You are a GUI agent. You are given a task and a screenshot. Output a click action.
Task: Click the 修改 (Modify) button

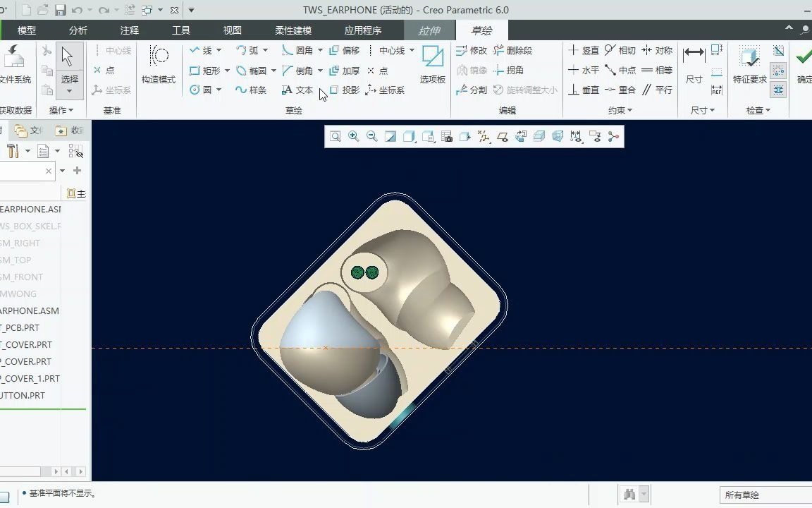point(472,50)
